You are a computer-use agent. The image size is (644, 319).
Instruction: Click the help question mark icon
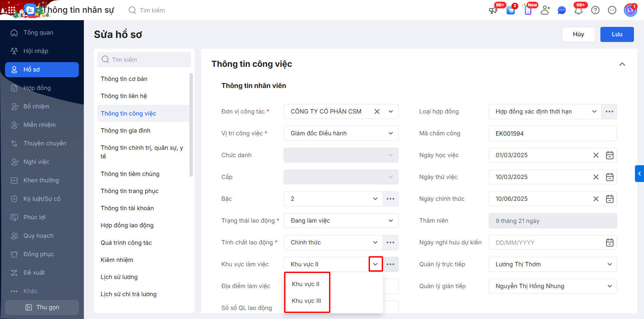pyautogui.click(x=595, y=10)
